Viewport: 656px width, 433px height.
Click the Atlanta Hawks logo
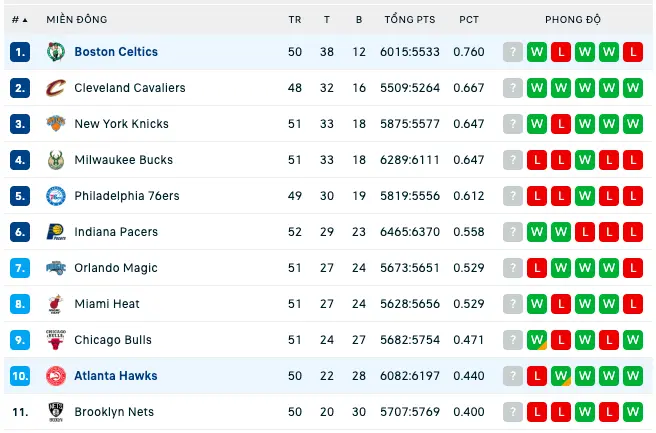click(x=56, y=376)
